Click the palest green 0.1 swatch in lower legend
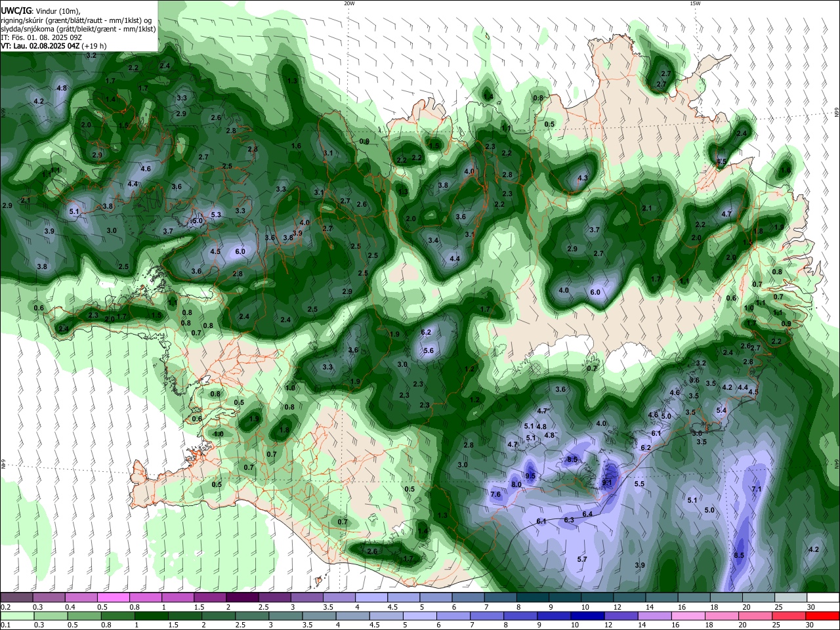Viewport: 840px width, 630px height. click(x=16, y=616)
